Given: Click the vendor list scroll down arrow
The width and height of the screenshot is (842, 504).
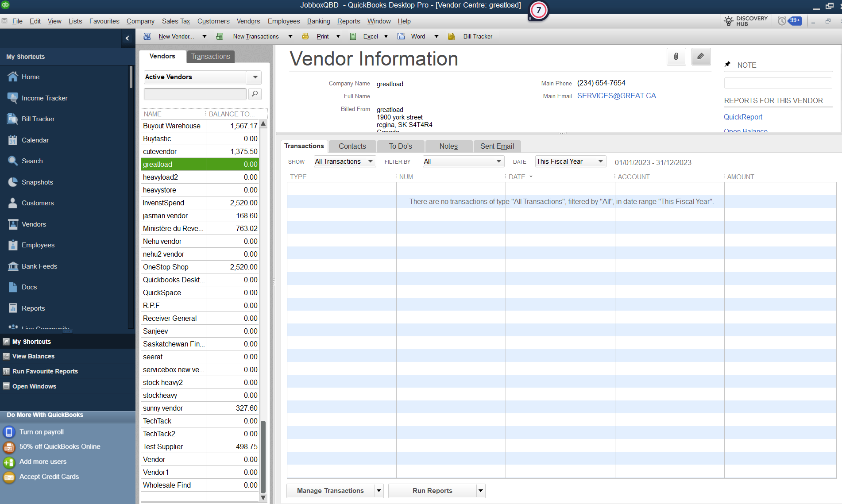Looking at the screenshot, I should tap(263, 498).
